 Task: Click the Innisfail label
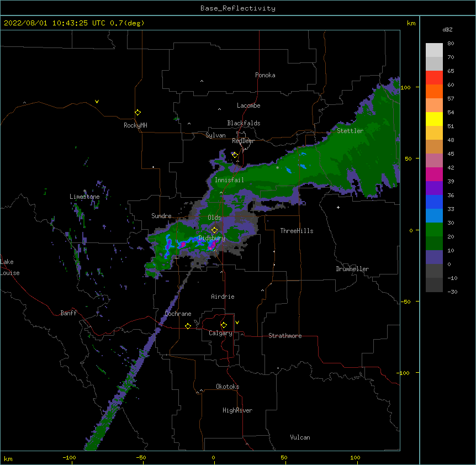point(229,180)
